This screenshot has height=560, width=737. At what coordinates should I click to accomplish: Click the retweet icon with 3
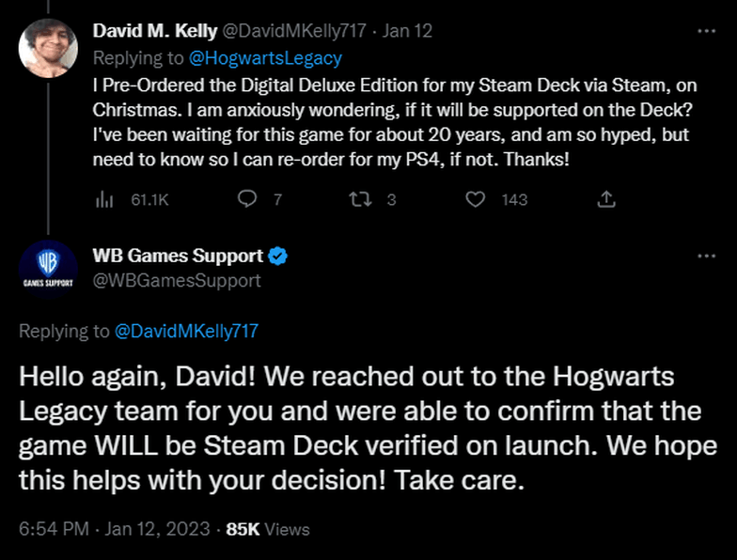[x=361, y=199]
